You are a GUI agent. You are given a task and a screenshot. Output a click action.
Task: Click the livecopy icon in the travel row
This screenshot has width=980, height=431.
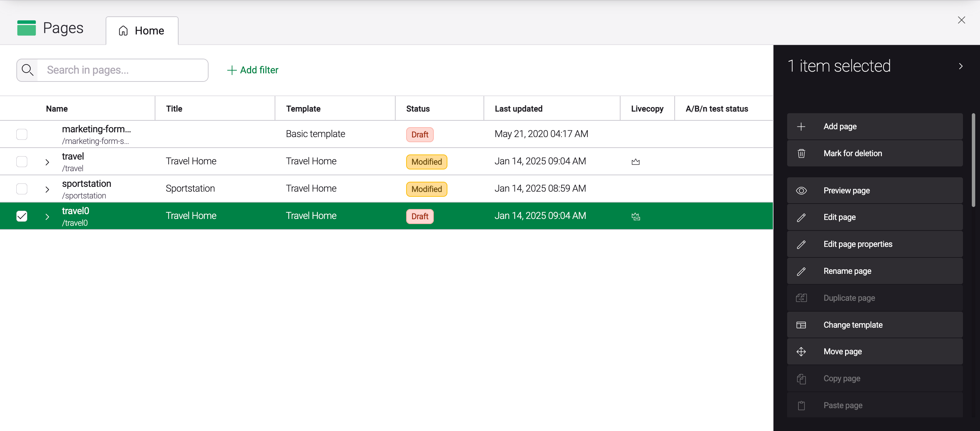pos(635,162)
